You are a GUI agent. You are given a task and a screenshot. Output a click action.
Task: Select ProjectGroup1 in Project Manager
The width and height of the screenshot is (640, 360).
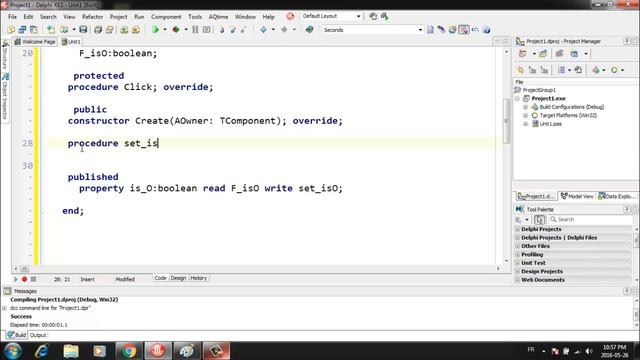(539, 90)
